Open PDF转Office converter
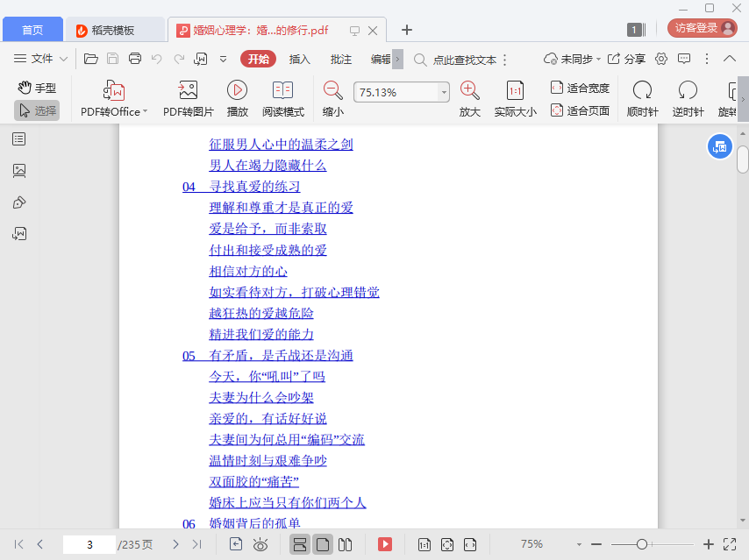 pyautogui.click(x=114, y=99)
